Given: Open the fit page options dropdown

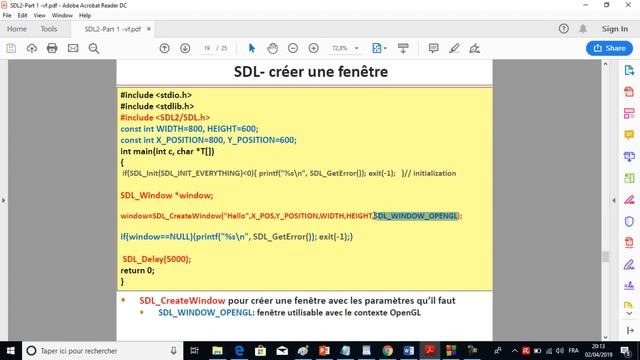Looking at the screenshot, I should click(x=379, y=48).
